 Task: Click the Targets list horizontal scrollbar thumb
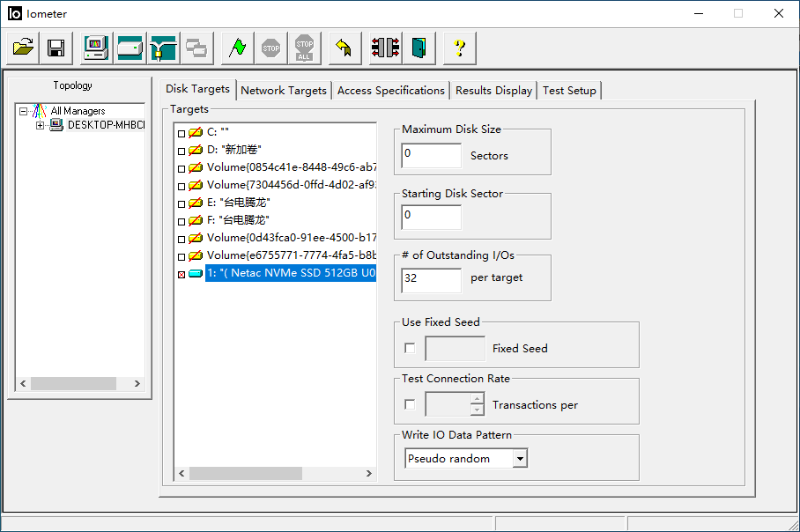click(x=246, y=473)
